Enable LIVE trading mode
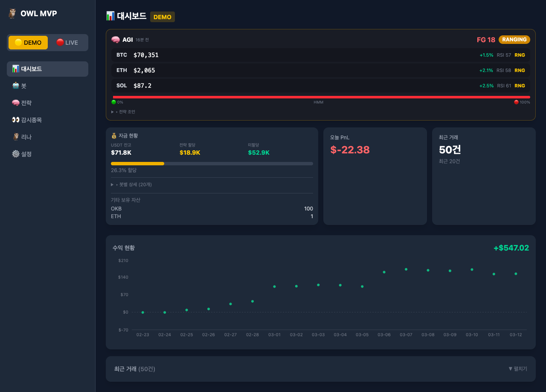 67,42
